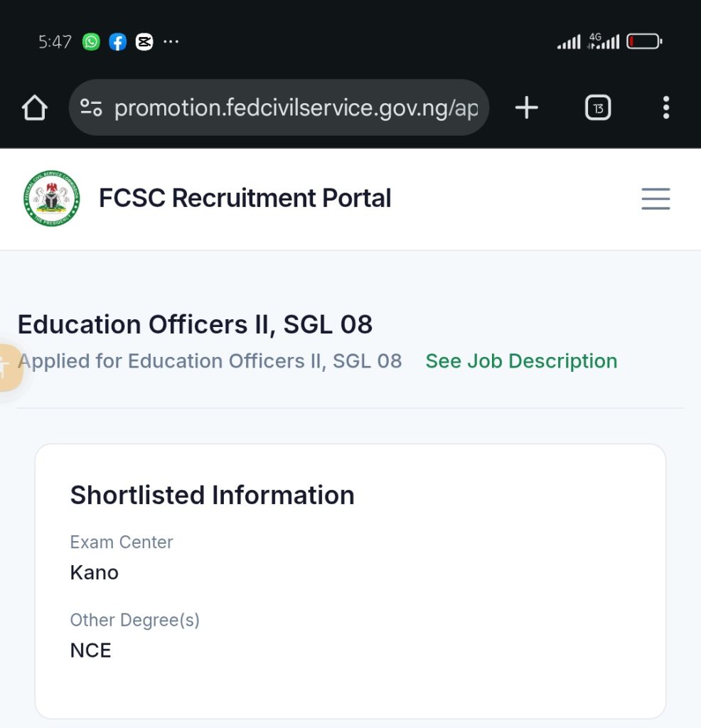Image resolution: width=701 pixels, height=728 pixels.
Task: Tap the CapCut notification icon
Action: pyautogui.click(x=144, y=42)
